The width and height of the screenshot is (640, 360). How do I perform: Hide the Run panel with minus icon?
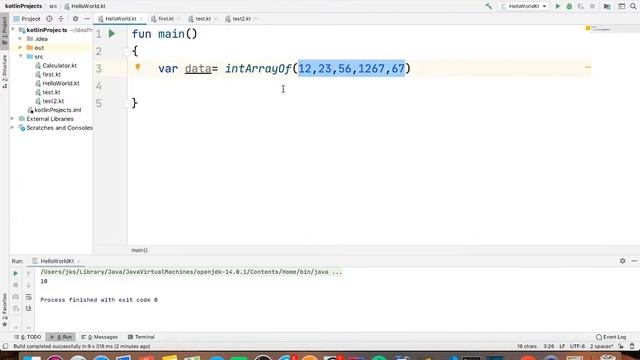[634, 260]
